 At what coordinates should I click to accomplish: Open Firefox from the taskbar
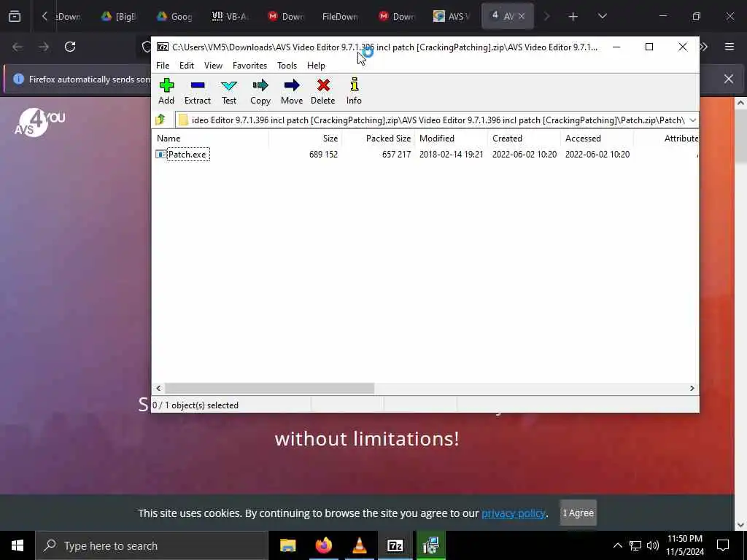pyautogui.click(x=323, y=545)
